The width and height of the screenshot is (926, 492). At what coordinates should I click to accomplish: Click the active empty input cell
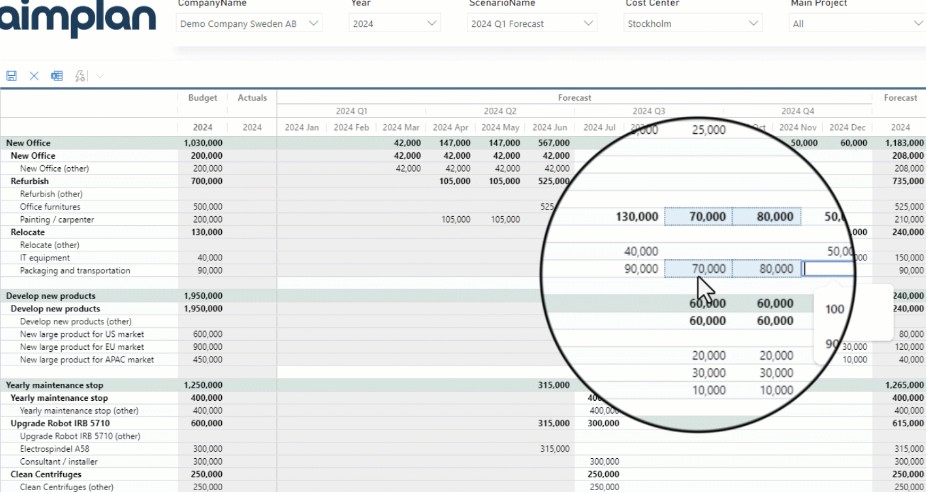tap(828, 269)
